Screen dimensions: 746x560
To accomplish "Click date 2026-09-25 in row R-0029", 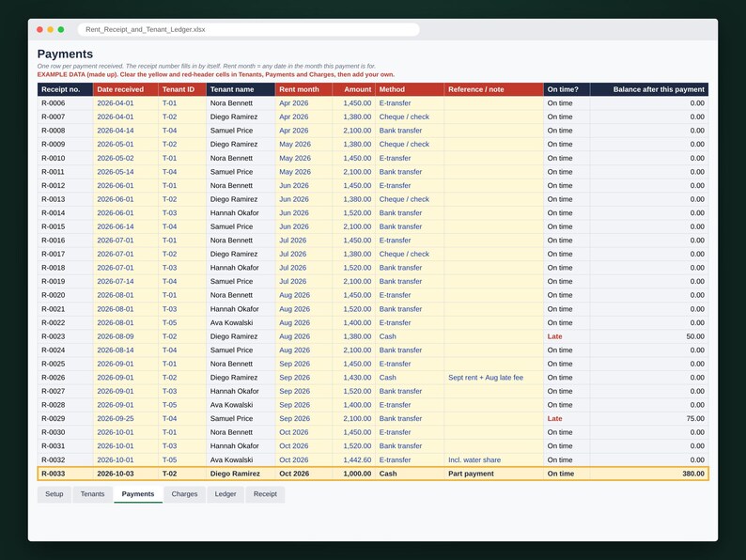I will point(126,419).
